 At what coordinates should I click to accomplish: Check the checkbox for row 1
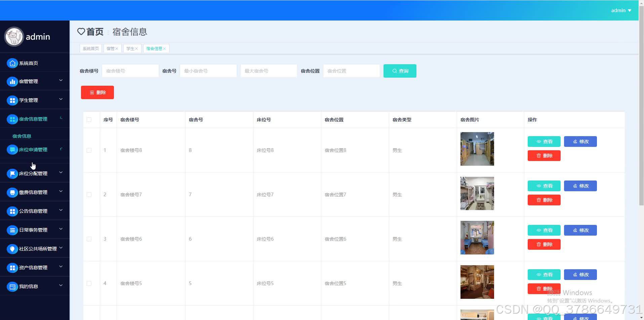point(89,150)
